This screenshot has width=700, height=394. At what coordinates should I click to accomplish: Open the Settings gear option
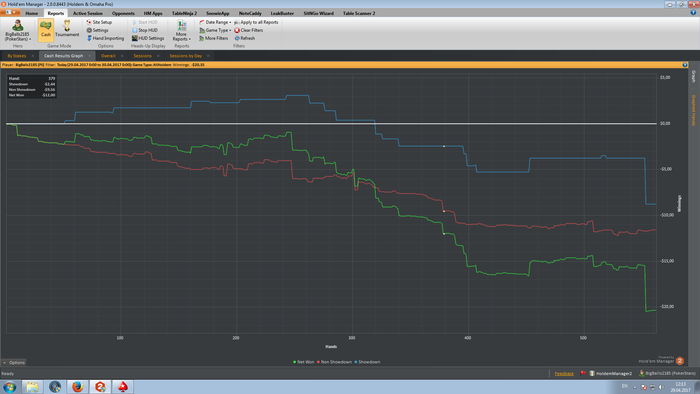coord(97,30)
